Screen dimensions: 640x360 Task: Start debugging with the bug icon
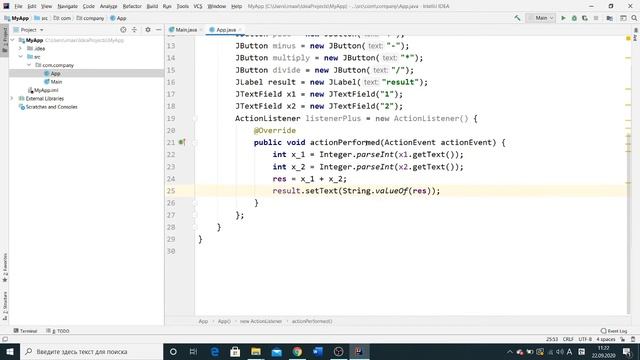pos(574,18)
